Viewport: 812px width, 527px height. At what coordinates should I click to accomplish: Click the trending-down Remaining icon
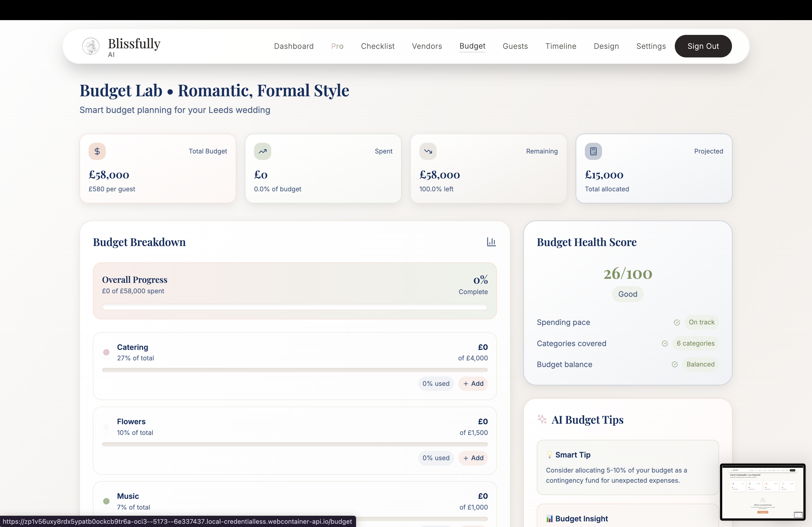[x=428, y=151]
